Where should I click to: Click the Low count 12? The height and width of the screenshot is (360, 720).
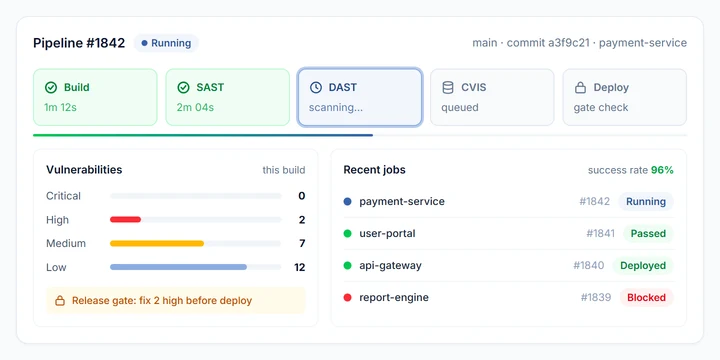click(300, 267)
